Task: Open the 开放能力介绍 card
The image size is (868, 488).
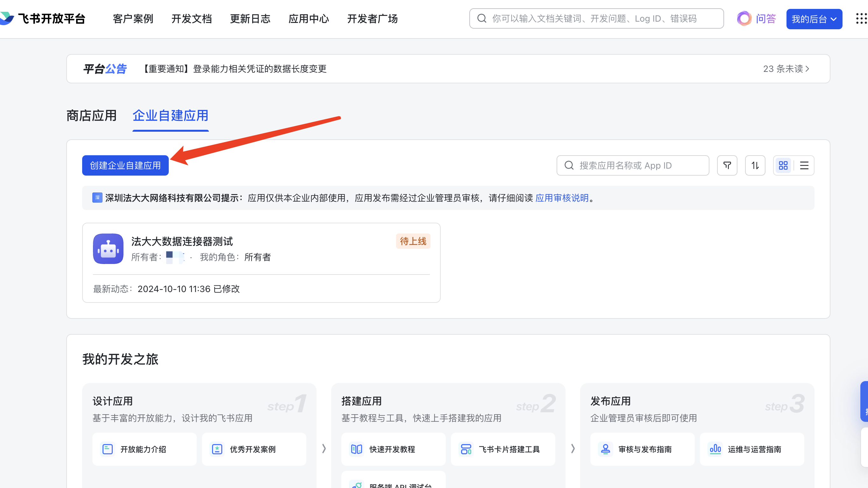Action: [x=144, y=449]
